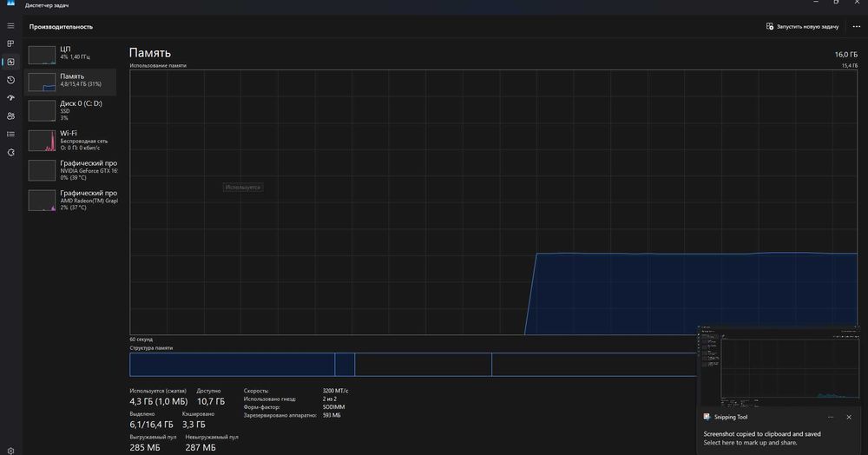Click the 'SODIMM' form factor value
The width and height of the screenshot is (868, 455).
[x=334, y=407]
